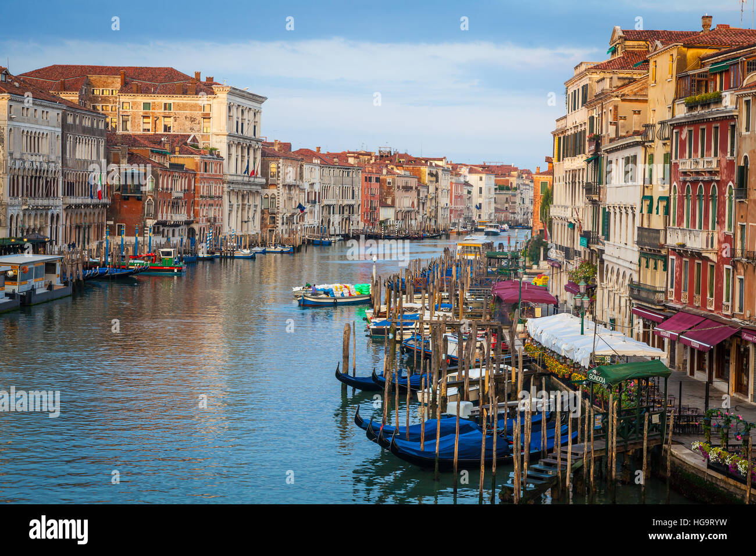The image size is (756, 556).
Task: Click the chimney atop the right-side rooftop
Action: pyautogui.click(x=706, y=23)
